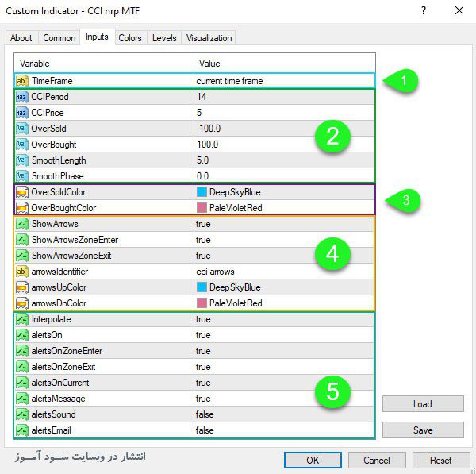Select the double-type icon beside OverSold
The width and height of the screenshot is (476, 474).
pyautogui.click(x=22, y=129)
